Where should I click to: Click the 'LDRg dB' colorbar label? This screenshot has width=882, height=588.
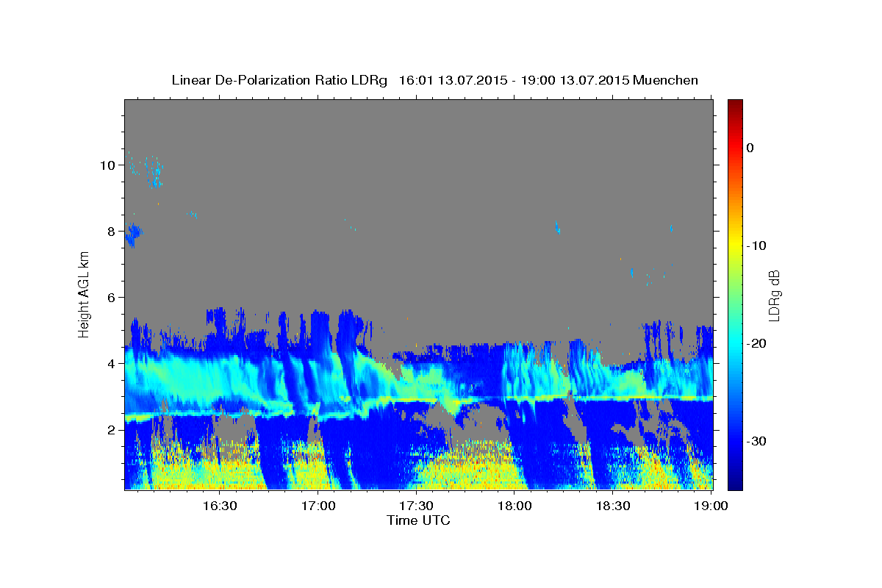[774, 295]
